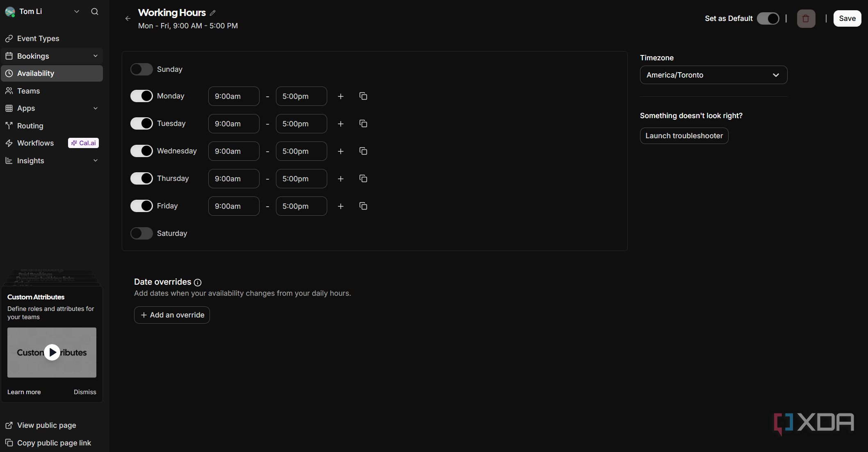Copy Monday's times to other days

[363, 96]
